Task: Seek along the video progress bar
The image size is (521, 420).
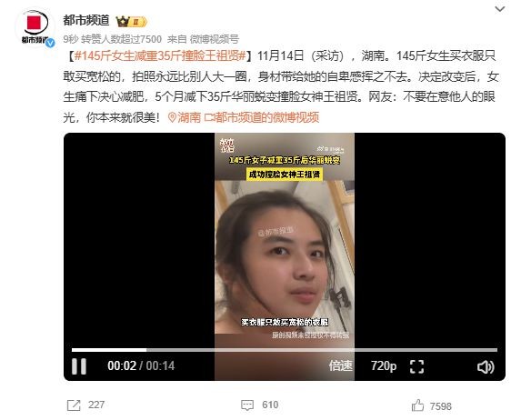Action: [x=285, y=350]
